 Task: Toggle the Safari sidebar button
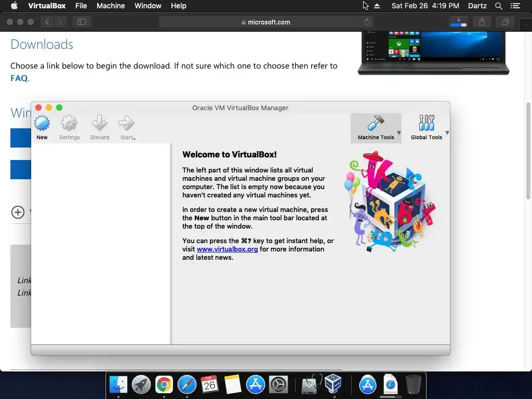pos(82,22)
